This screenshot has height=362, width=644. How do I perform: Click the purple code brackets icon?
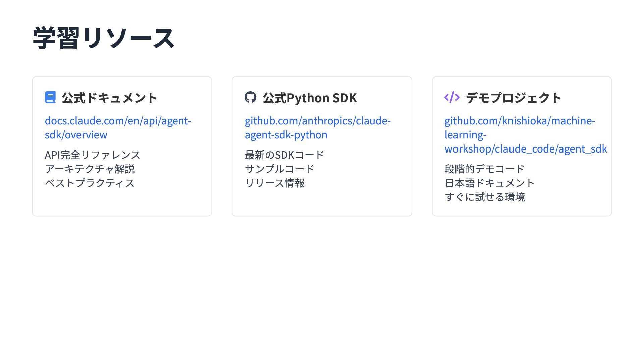coord(451,97)
